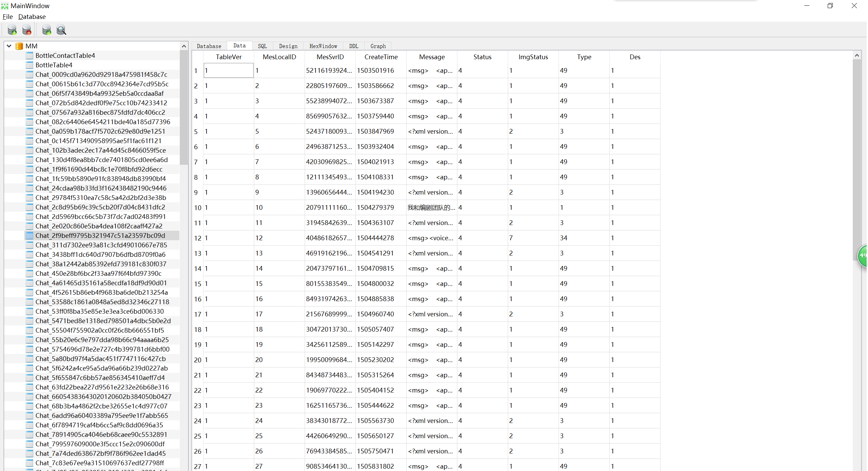This screenshot has height=471, width=868.
Task: Open table Chat_3438bff1dc640d7907b6dfbd8709f0a6
Action: pyautogui.click(x=101, y=254)
